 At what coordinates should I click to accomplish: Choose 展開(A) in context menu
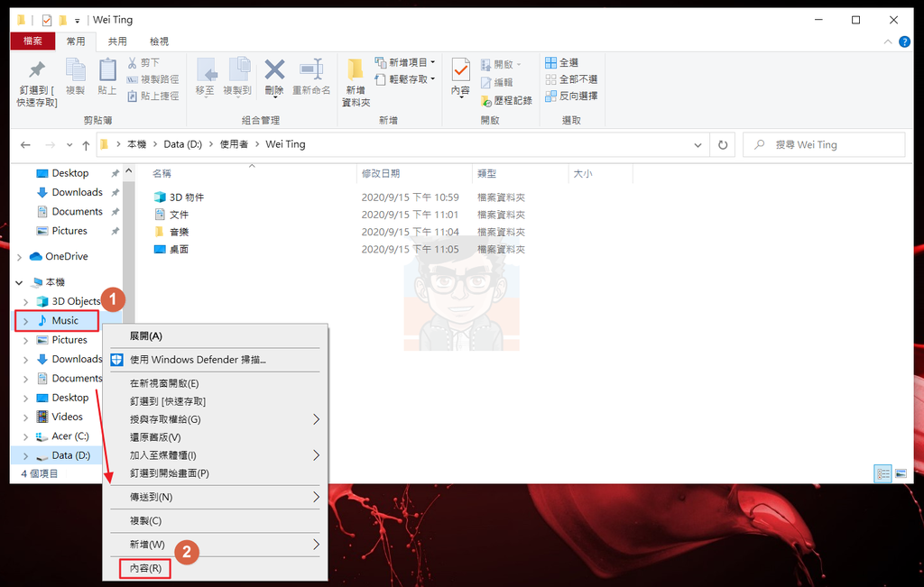pyautogui.click(x=215, y=336)
